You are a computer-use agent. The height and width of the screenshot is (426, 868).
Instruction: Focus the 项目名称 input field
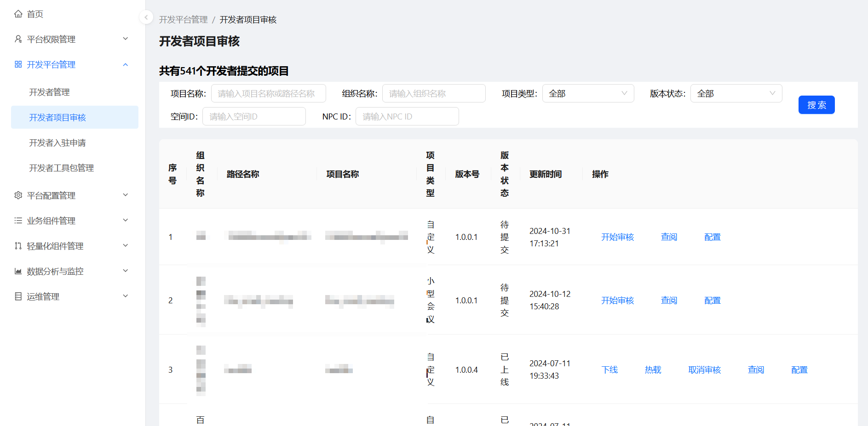click(x=268, y=93)
